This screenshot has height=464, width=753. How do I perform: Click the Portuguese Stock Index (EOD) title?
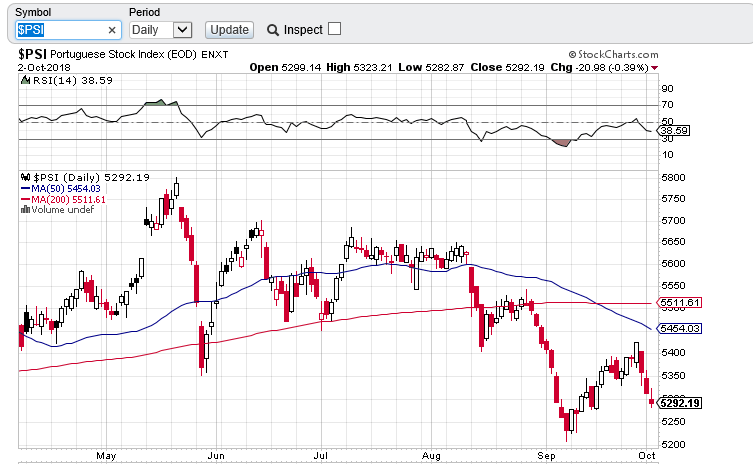coord(123,54)
